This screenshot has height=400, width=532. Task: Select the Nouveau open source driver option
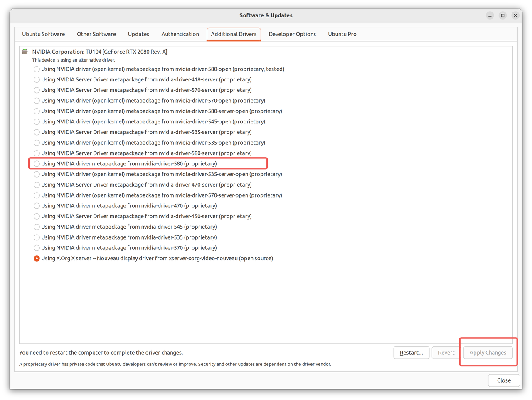click(x=153, y=258)
